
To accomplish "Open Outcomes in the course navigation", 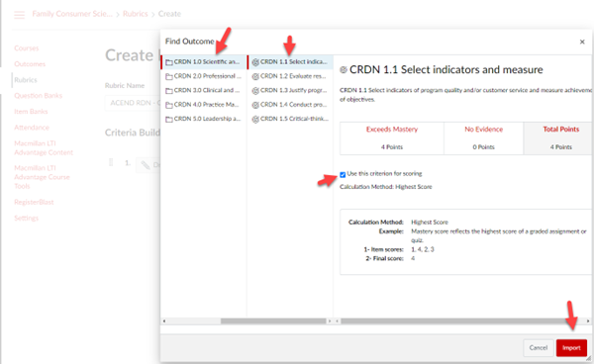I will pyautogui.click(x=30, y=64).
